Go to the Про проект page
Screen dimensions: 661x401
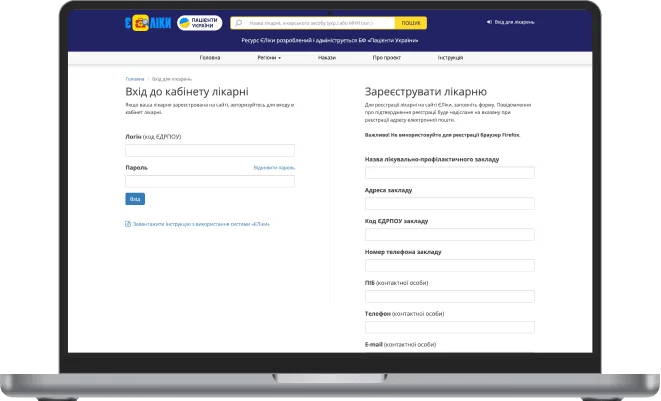(x=386, y=58)
